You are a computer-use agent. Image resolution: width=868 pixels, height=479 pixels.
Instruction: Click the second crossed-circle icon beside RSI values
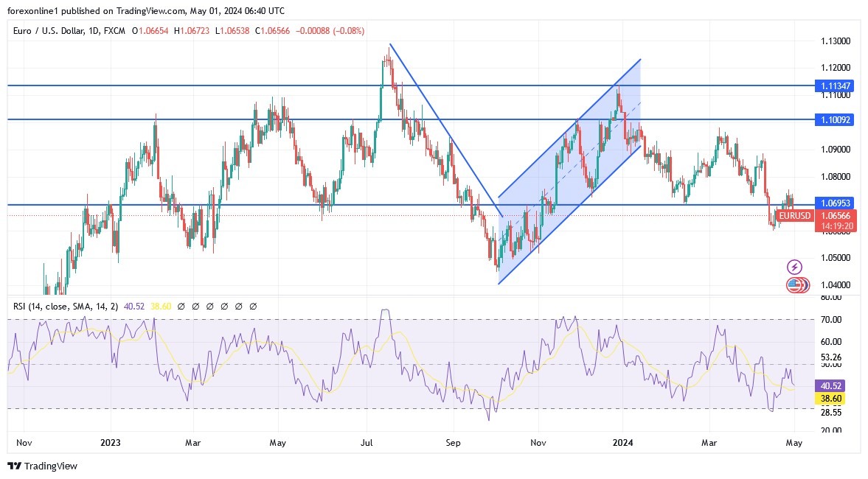tap(197, 306)
